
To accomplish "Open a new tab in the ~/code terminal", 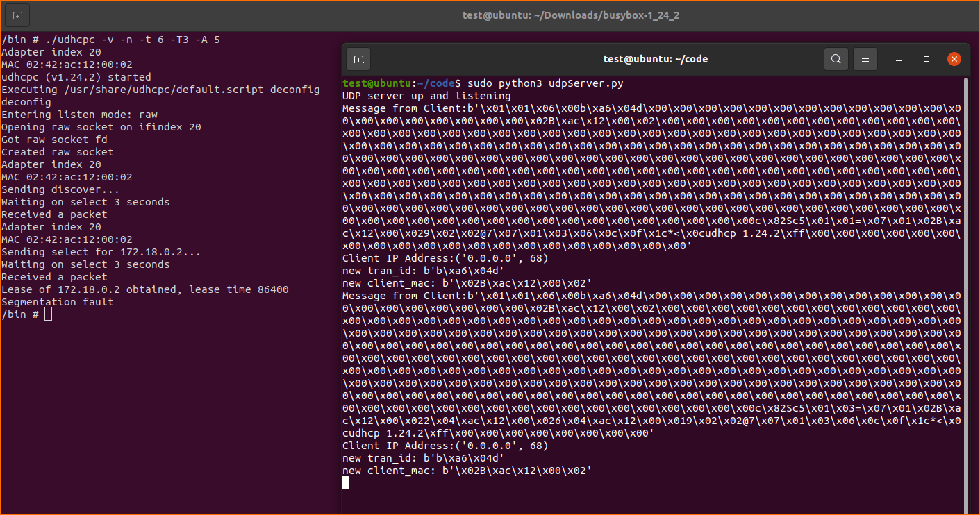I will pyautogui.click(x=358, y=59).
